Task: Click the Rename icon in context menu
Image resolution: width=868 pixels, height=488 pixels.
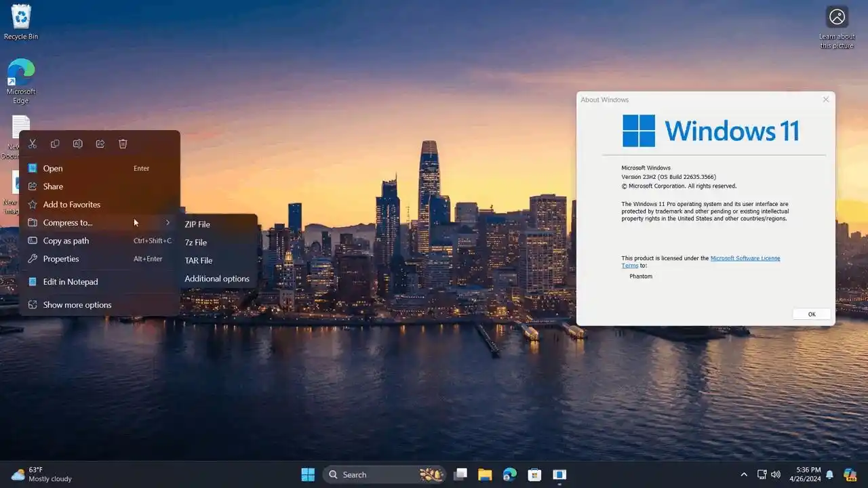Action: click(78, 144)
